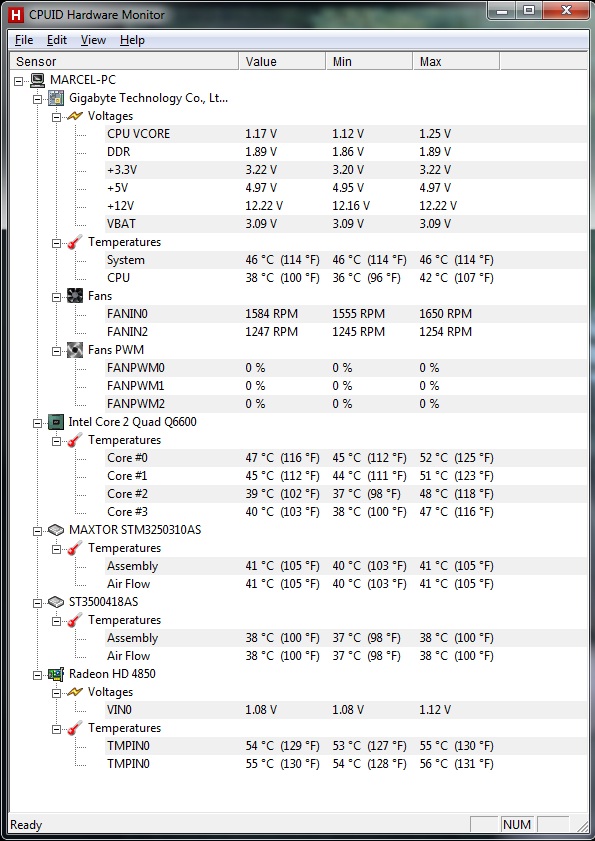Open the Help menu
Viewport: 595px width, 841px height.
(x=132, y=40)
